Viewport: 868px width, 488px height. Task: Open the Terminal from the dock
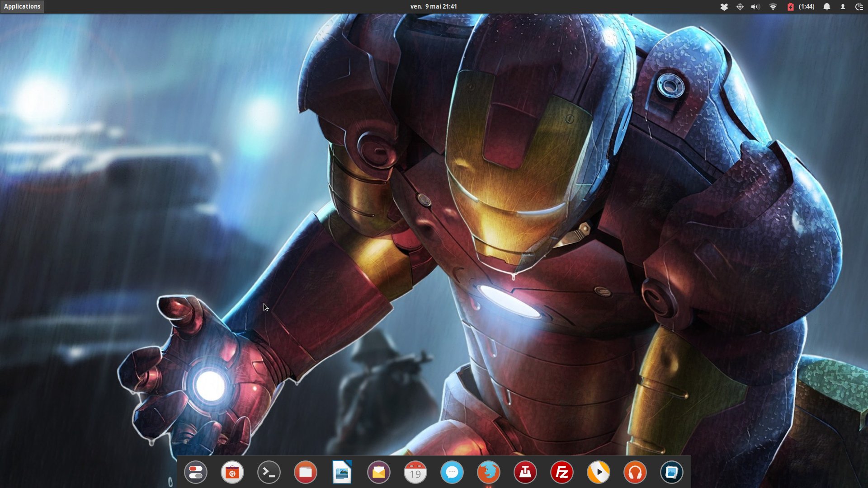(x=269, y=473)
